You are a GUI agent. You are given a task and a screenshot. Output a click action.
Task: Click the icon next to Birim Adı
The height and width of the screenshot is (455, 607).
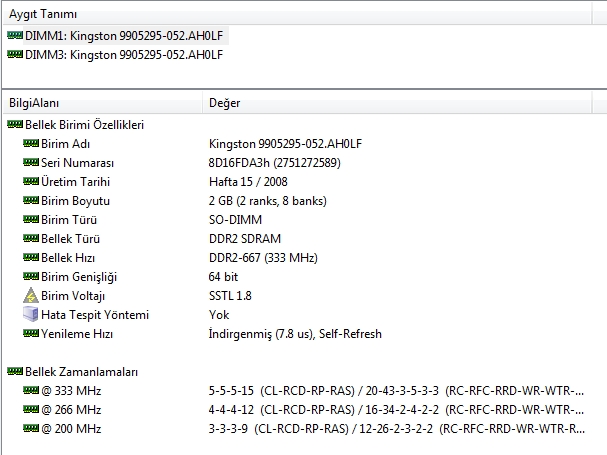coord(31,143)
